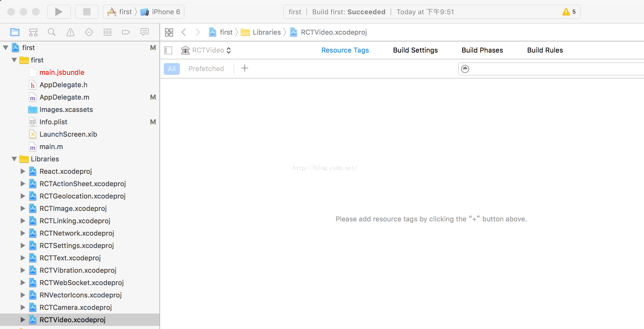
Task: Open the Debug navigator
Action: tap(108, 32)
